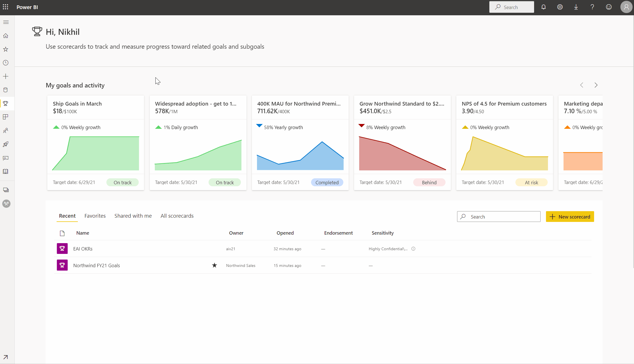Open settings gear icon
Image resolution: width=634 pixels, height=364 pixels.
560,7
